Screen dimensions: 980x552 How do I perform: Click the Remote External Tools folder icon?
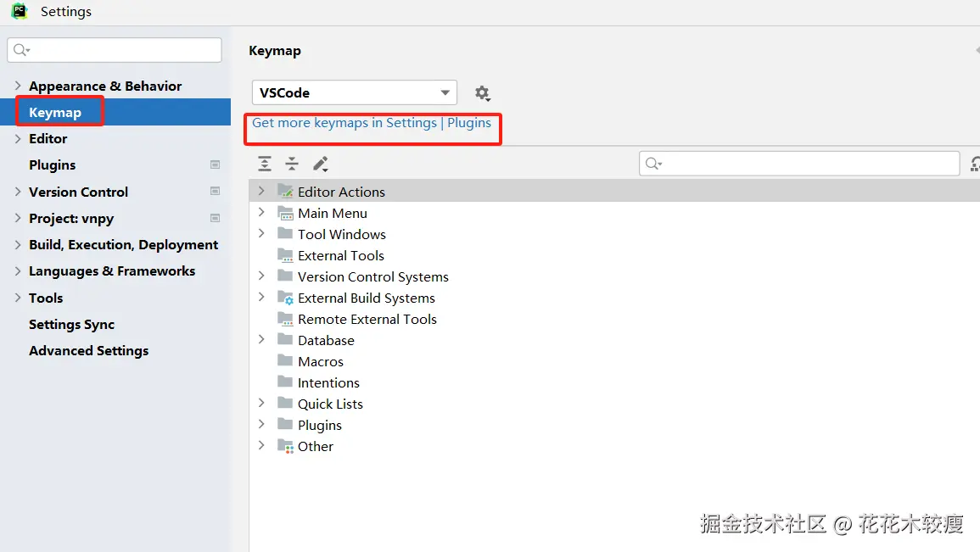285,319
